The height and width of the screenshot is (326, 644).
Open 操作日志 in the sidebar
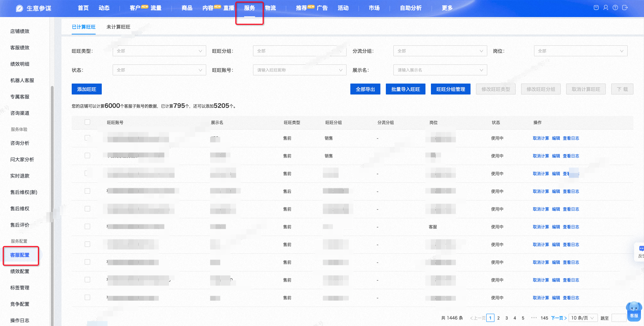click(x=20, y=320)
